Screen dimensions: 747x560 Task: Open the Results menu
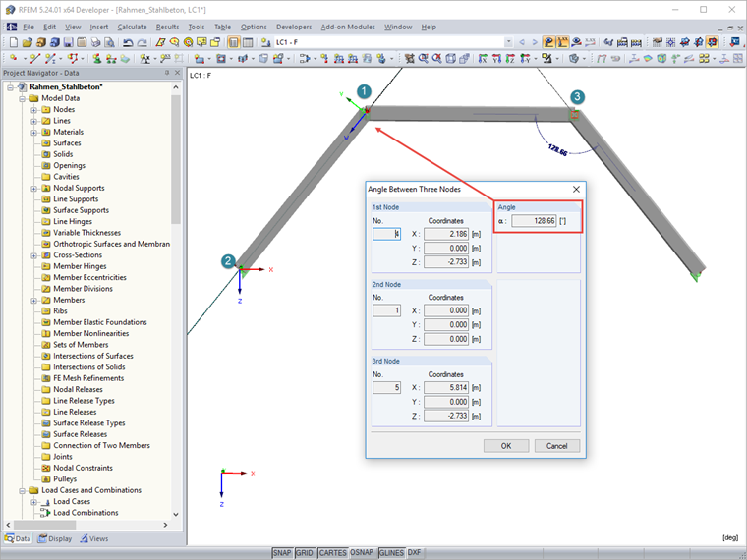[168, 28]
